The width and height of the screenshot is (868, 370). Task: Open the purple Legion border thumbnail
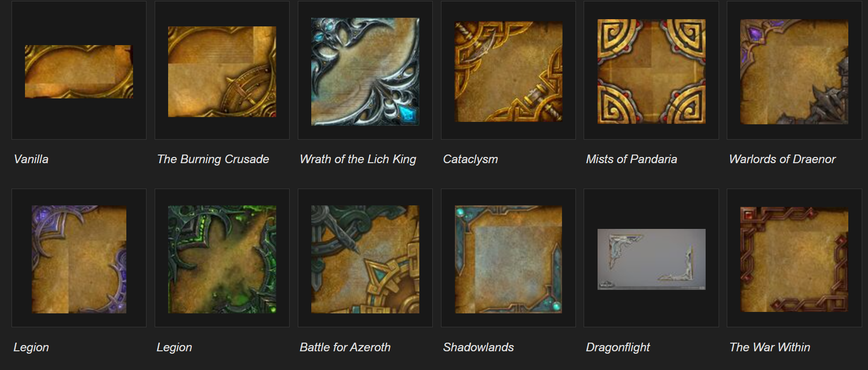79,260
